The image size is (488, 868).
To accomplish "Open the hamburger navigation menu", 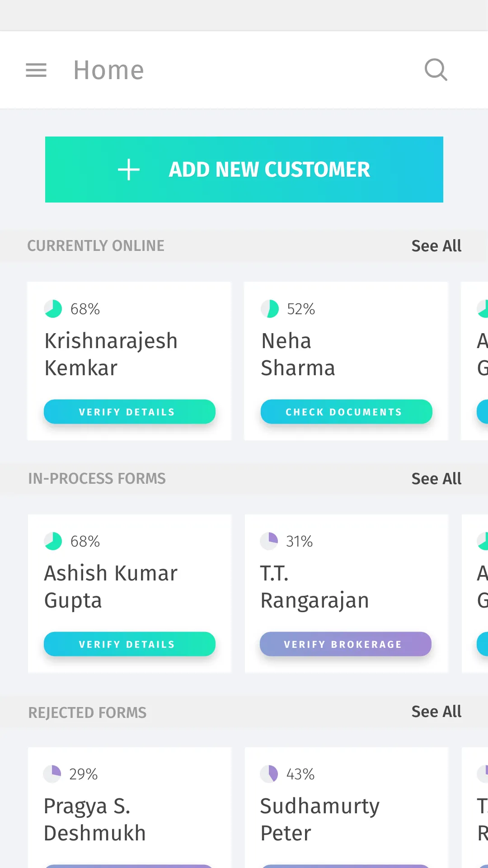I will [36, 70].
